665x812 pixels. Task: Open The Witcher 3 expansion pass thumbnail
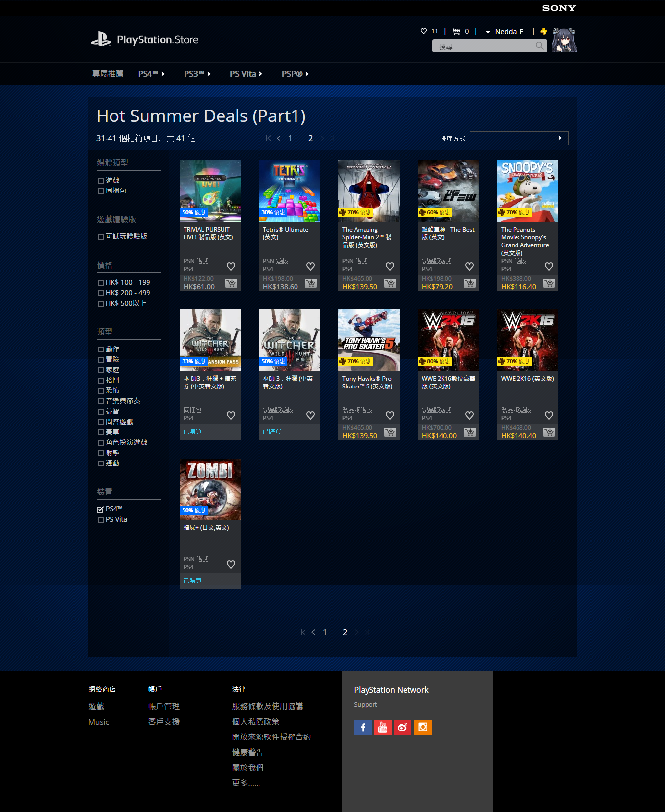[x=210, y=340]
